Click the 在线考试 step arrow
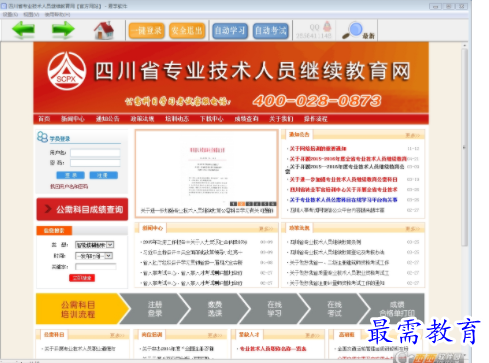Viewport: 489px width, 363px height. tap(334, 309)
